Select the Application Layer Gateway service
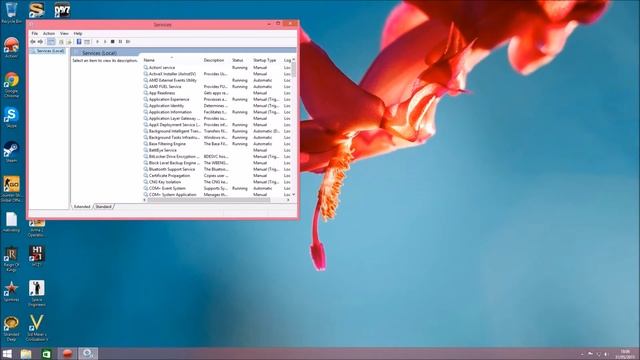This screenshot has height=360, width=640. 217,118
